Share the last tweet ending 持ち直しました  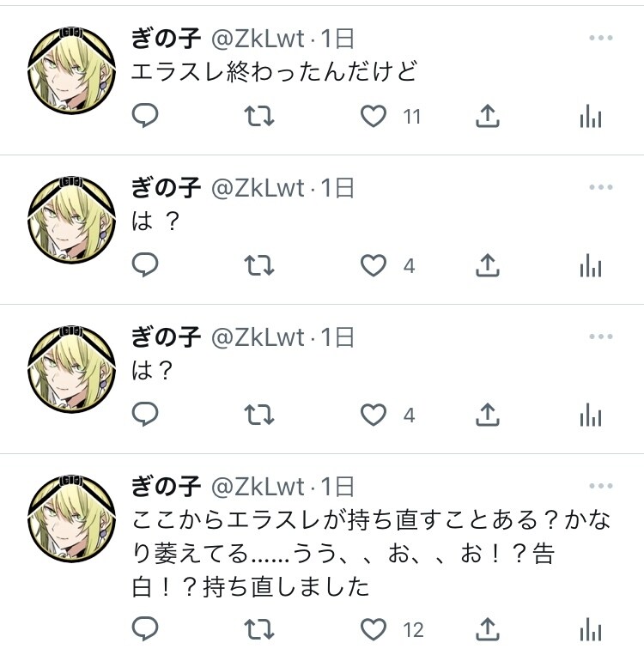click(x=487, y=628)
